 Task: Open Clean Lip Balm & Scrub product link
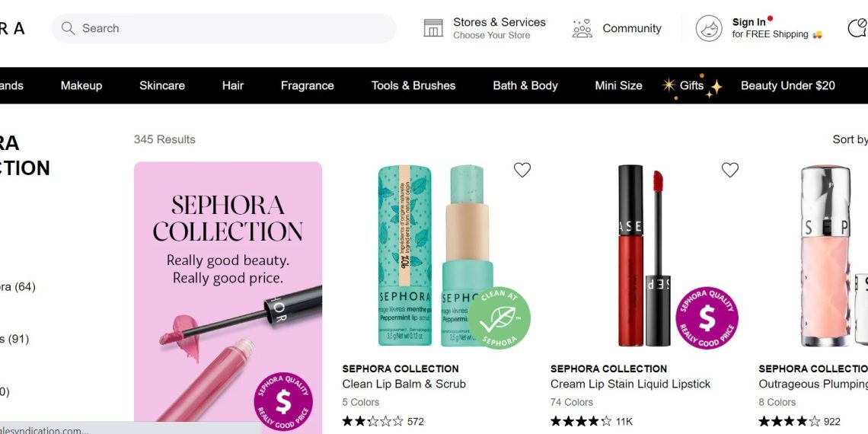point(404,384)
